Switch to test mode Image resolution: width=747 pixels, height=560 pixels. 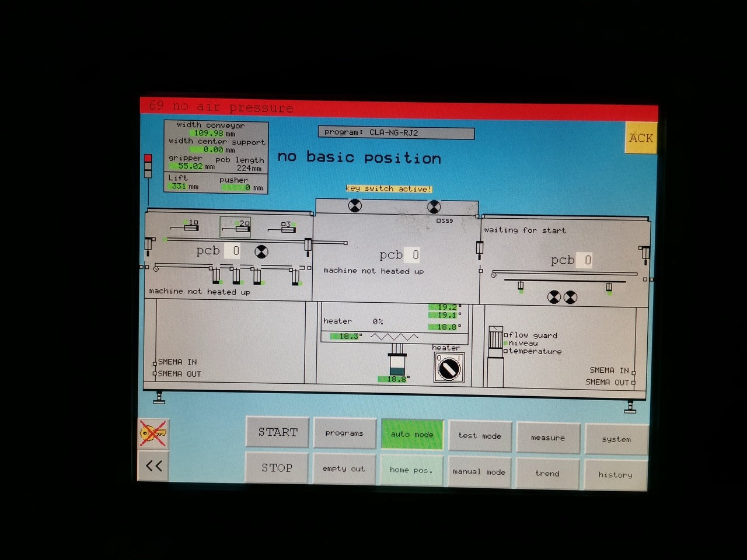(480, 436)
